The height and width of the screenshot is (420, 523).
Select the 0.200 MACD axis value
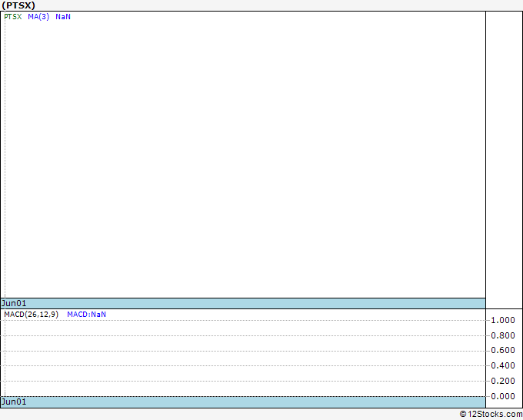pyautogui.click(x=502, y=382)
